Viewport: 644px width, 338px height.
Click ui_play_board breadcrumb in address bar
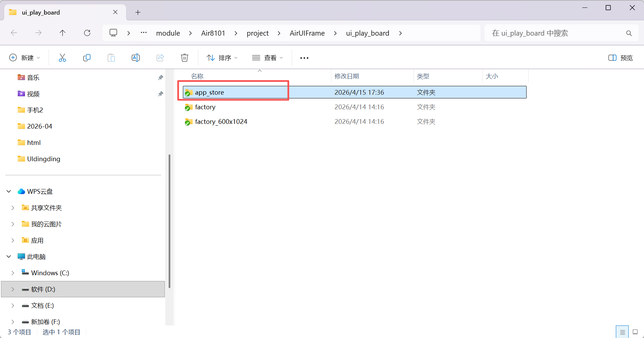(367, 33)
